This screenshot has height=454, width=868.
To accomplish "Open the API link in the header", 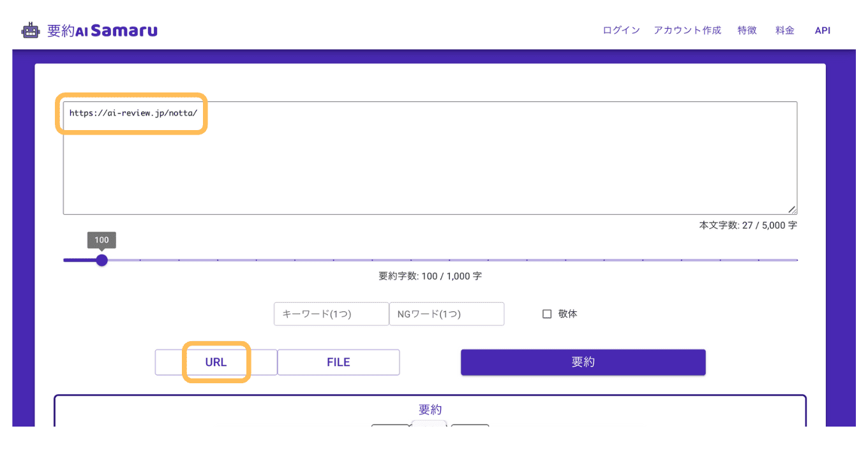I will [x=822, y=30].
